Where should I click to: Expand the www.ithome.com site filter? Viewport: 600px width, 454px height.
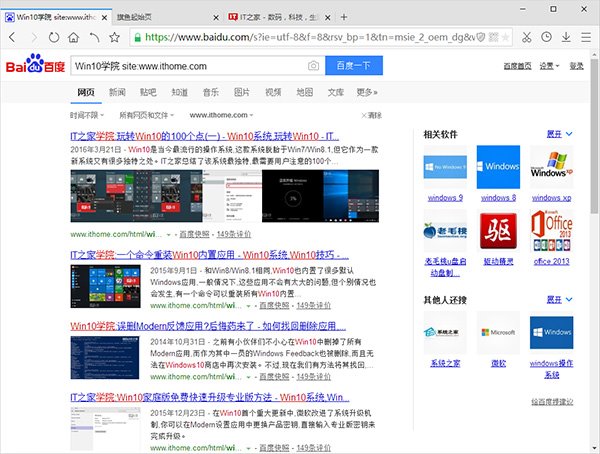pyautogui.click(x=221, y=115)
